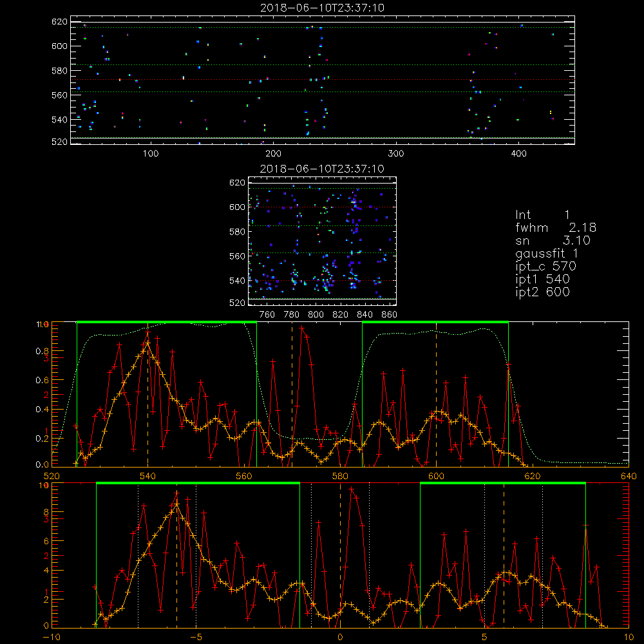Click profile plot x-axis label 640

[x=629, y=477]
